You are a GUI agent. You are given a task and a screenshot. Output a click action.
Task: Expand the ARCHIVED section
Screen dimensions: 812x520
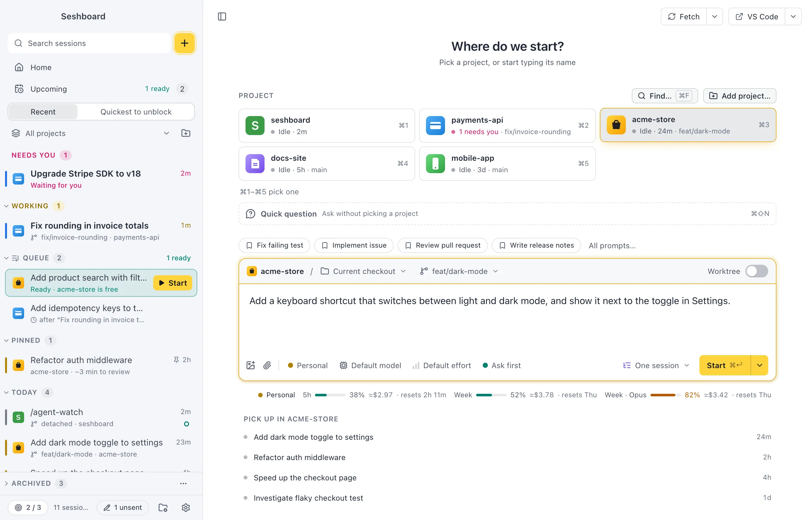click(x=6, y=484)
